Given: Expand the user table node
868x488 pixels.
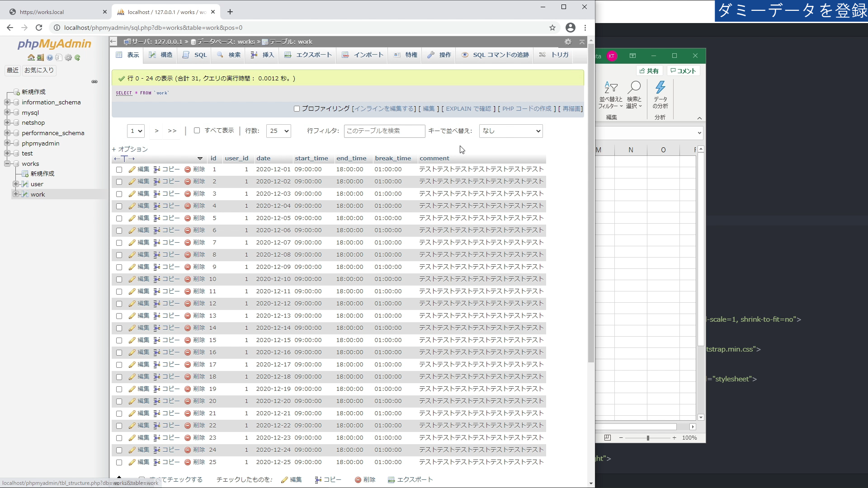Looking at the screenshot, I should [x=16, y=184].
